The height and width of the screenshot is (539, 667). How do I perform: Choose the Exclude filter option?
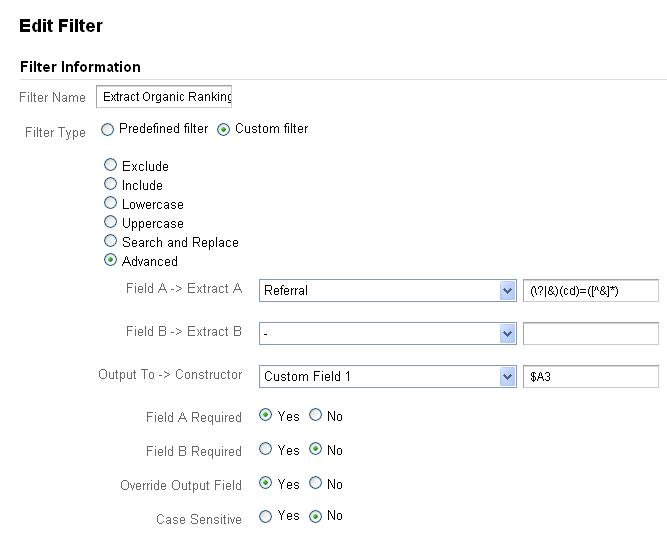pyautogui.click(x=110, y=165)
